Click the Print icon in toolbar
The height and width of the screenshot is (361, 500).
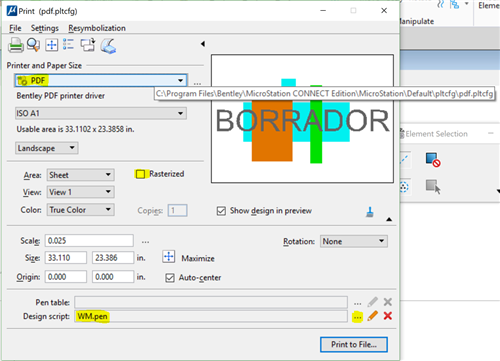pos(15,45)
